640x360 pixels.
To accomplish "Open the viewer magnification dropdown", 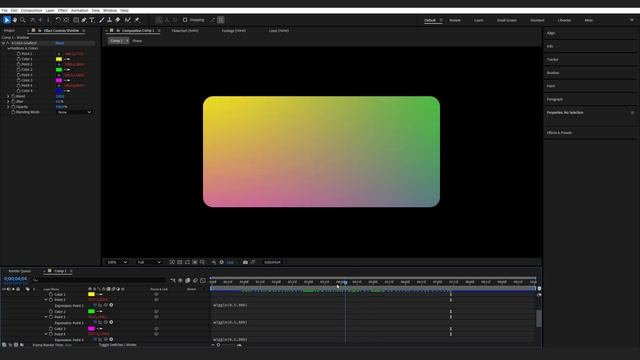I will pyautogui.click(x=117, y=262).
